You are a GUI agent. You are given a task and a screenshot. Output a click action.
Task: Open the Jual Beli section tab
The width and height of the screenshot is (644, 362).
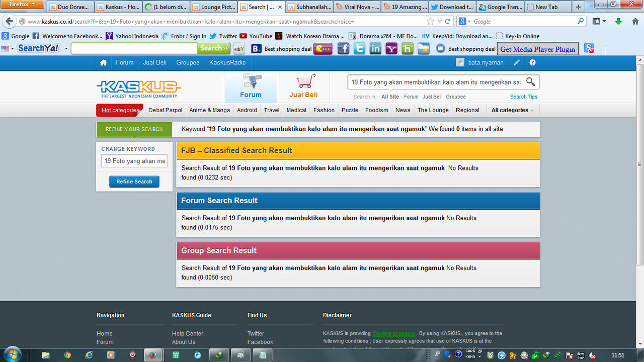point(303,86)
